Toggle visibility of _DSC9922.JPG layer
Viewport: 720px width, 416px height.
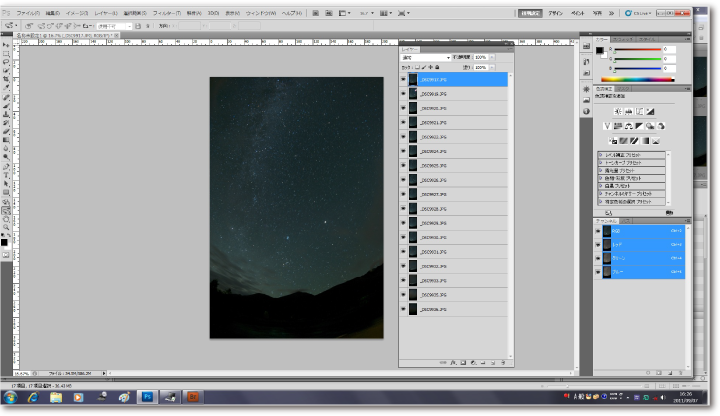[403, 137]
